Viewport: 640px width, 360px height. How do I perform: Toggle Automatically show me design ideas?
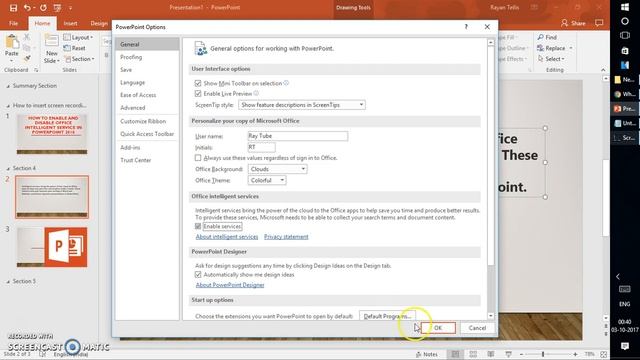[198, 275]
